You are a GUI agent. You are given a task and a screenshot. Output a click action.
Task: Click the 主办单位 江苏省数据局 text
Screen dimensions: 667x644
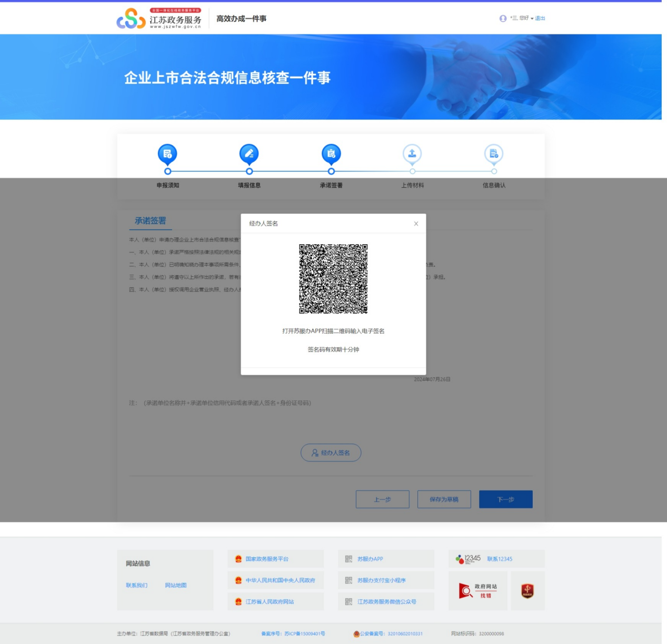click(x=174, y=633)
